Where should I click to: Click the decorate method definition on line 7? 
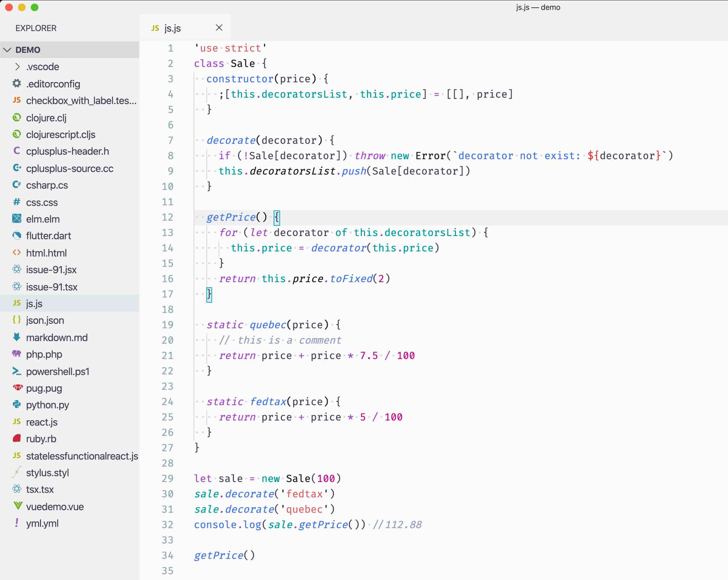point(231,140)
